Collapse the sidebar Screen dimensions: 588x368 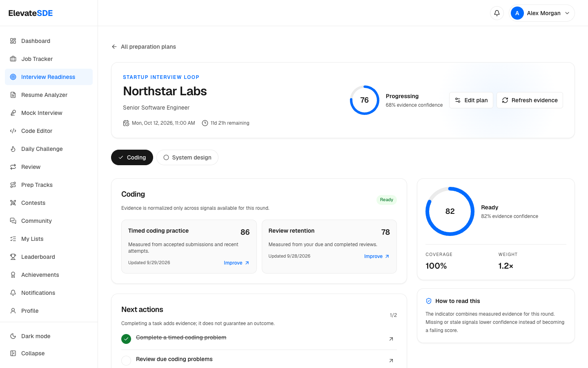click(x=49, y=353)
